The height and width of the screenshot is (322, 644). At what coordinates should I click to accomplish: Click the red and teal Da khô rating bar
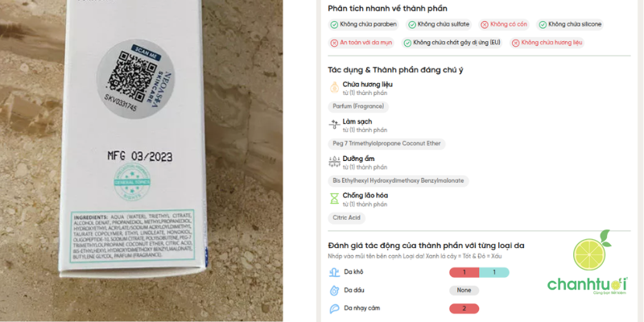tap(479, 272)
